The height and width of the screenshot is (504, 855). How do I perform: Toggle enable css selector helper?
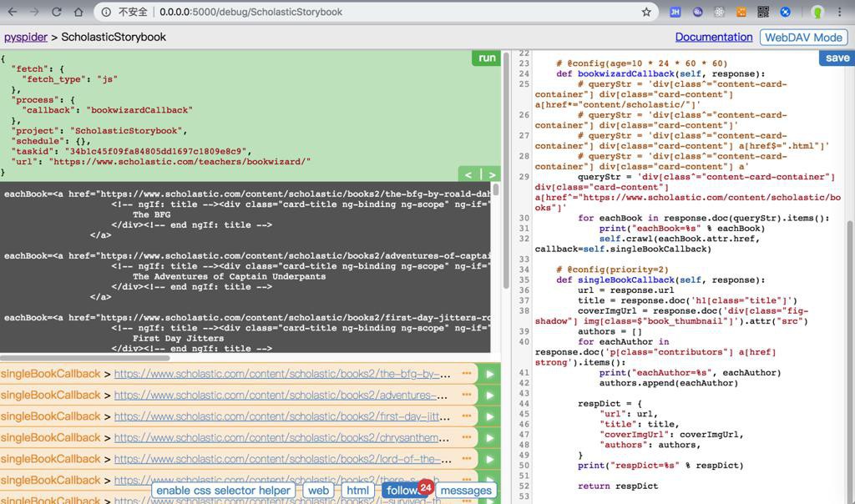point(223,491)
